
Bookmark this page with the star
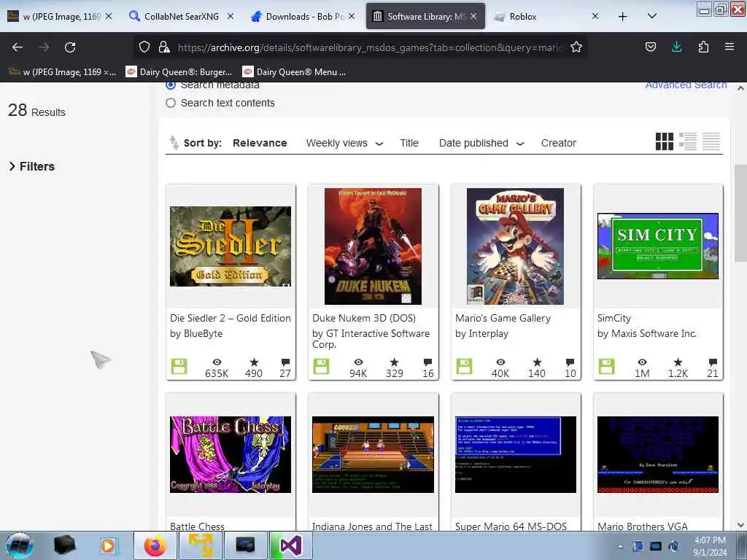[576, 47]
